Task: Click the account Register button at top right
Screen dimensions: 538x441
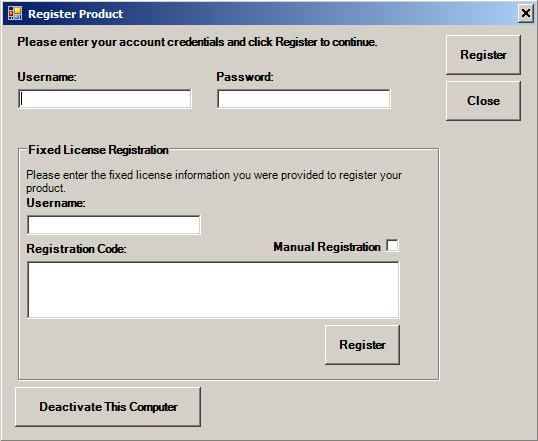Action: coord(483,55)
